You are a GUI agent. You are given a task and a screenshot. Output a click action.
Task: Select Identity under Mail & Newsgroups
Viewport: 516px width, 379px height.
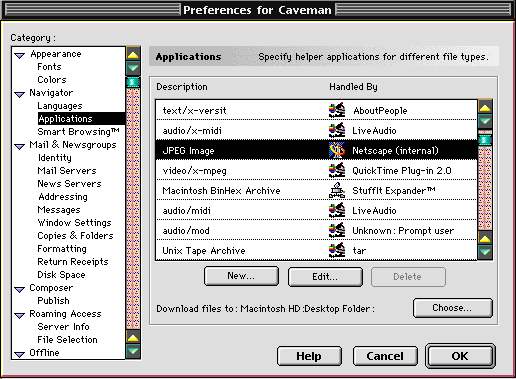pos(55,158)
